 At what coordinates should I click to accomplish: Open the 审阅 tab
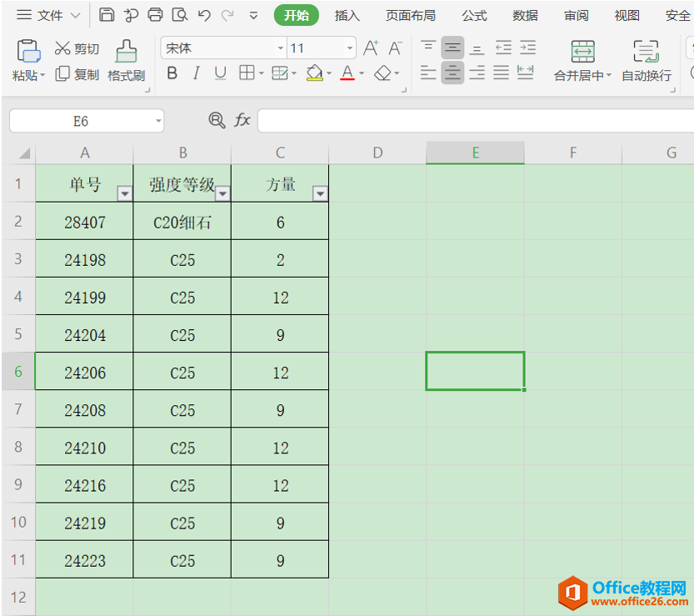coord(576,16)
